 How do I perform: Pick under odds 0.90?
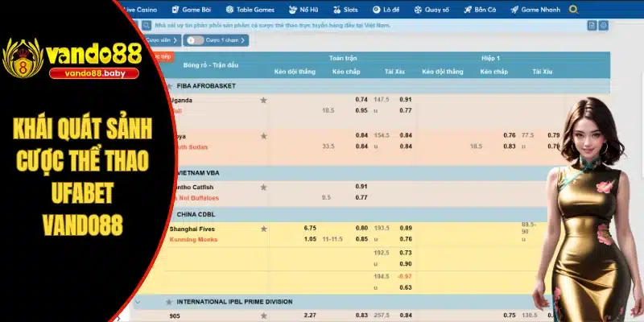coord(406,264)
